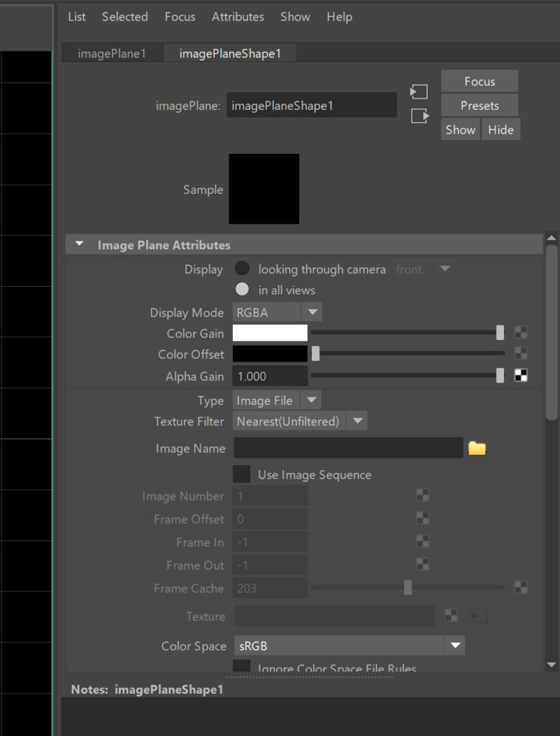The height and width of the screenshot is (736, 560).
Task: Open the Focus menu
Action: tap(180, 17)
